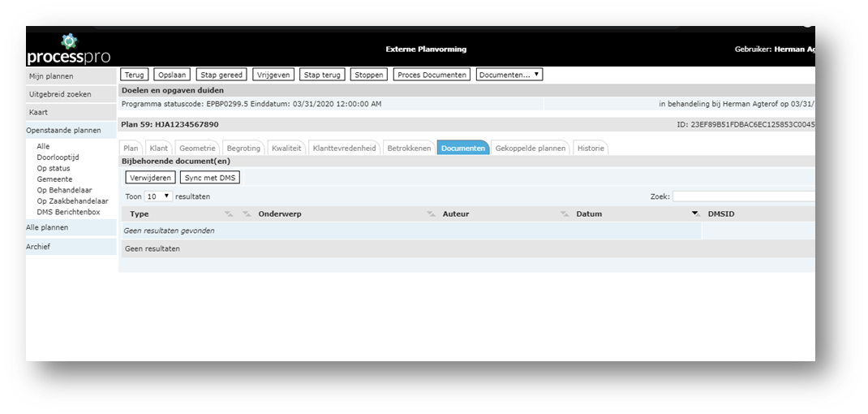Switch to the Geometrie tab
868x414 pixels.
[197, 148]
